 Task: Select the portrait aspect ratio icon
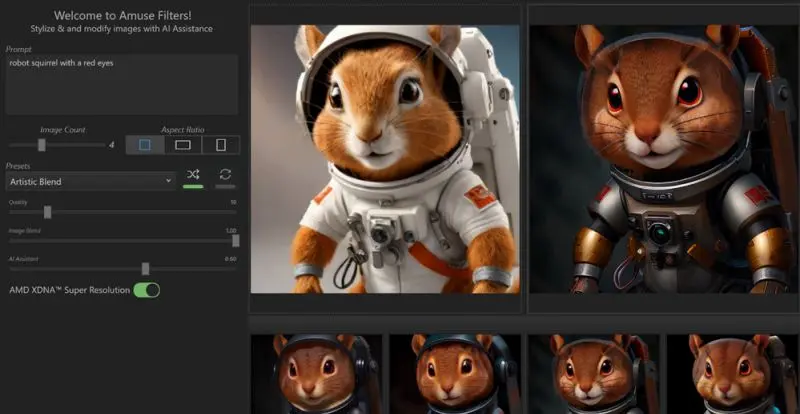pos(221,145)
